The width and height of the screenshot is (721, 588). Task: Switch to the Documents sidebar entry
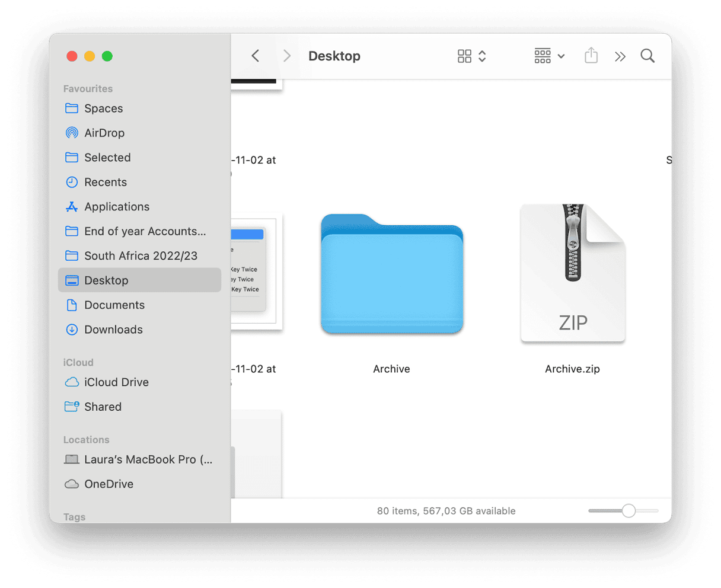point(114,305)
